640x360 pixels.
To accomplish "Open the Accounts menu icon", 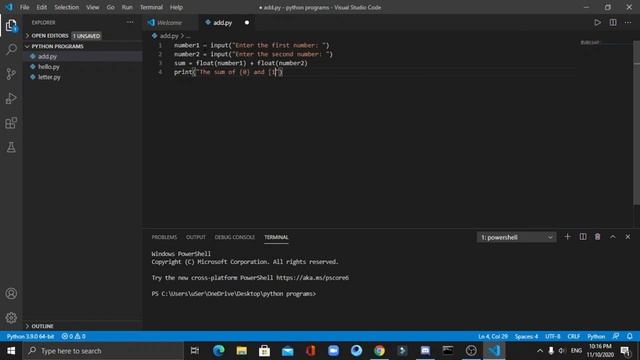I will [x=11, y=293].
